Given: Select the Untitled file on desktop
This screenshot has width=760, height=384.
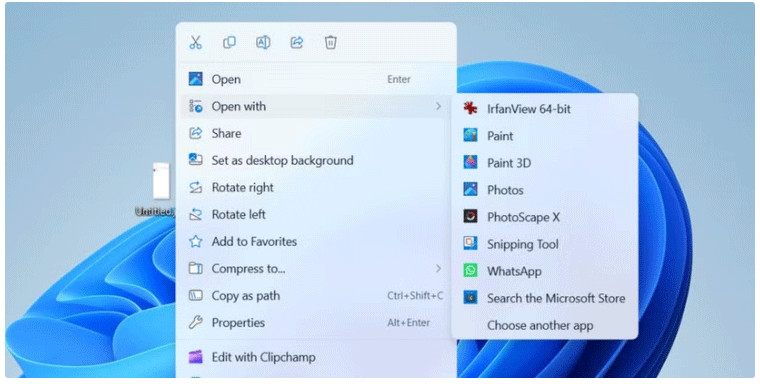Looking at the screenshot, I should [x=158, y=189].
